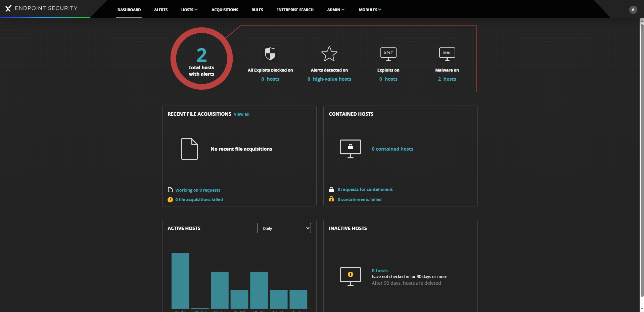Screen dimensions: 644x312
Task: Click the user avatar icon in header
Action: (x=633, y=10)
